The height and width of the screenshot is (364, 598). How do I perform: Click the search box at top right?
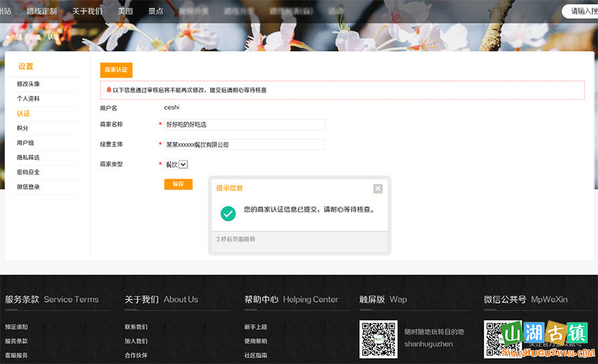click(x=580, y=11)
